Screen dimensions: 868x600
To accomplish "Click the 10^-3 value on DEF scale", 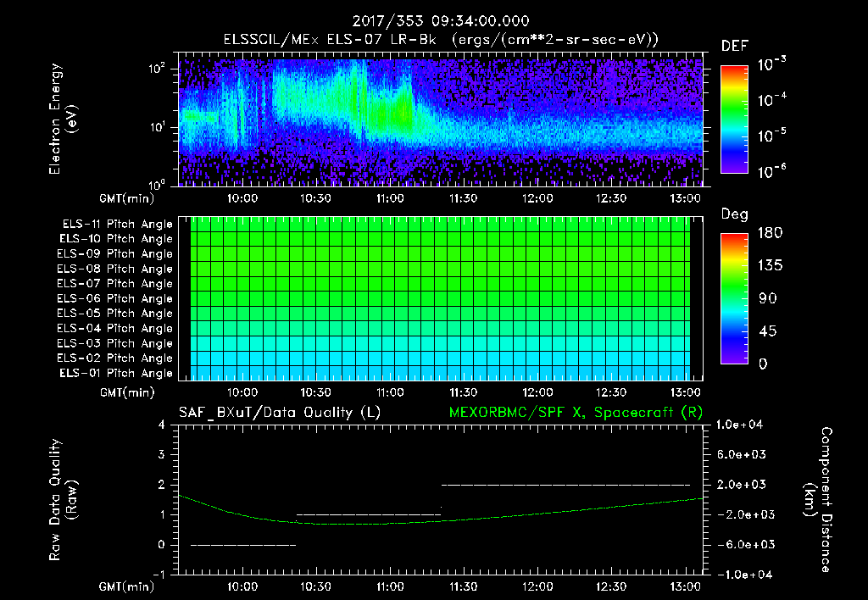I will click(x=771, y=64).
